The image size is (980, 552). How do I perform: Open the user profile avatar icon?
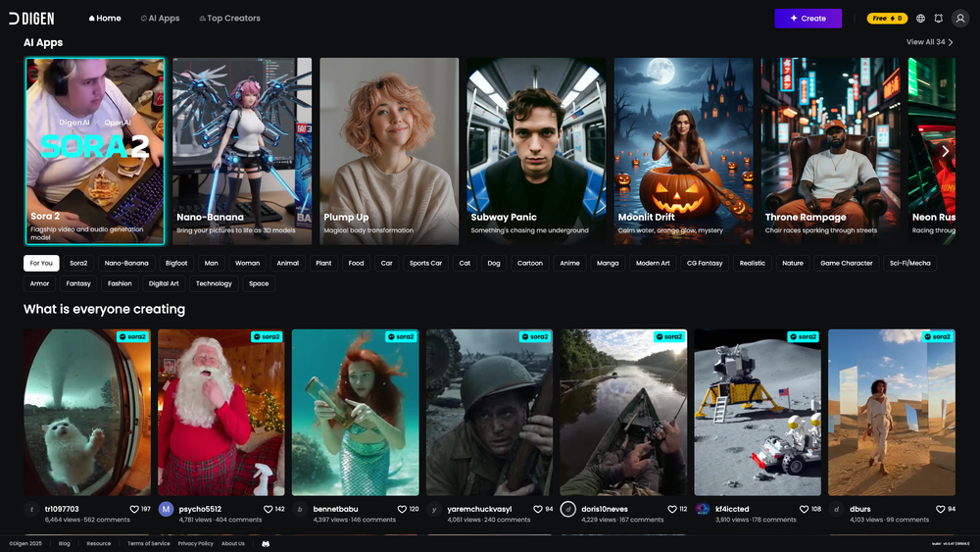960,18
